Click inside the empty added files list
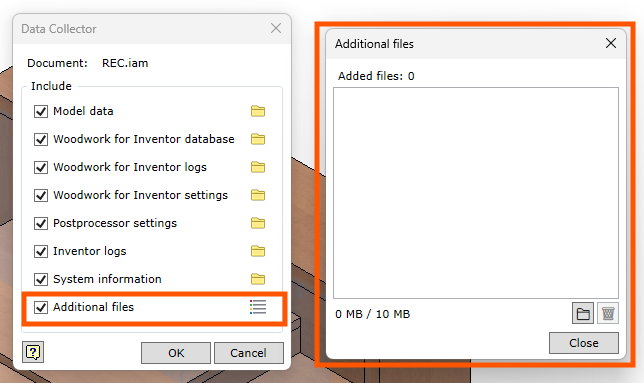Screen dimensions: 644x383 476,193
